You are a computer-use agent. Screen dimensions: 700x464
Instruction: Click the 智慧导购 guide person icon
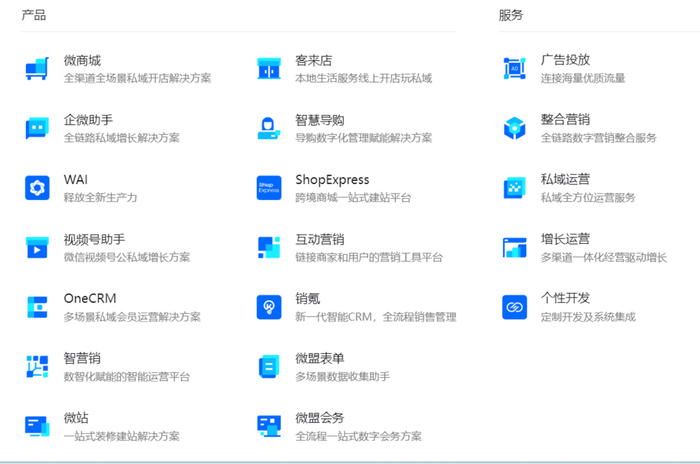pyautogui.click(x=269, y=129)
